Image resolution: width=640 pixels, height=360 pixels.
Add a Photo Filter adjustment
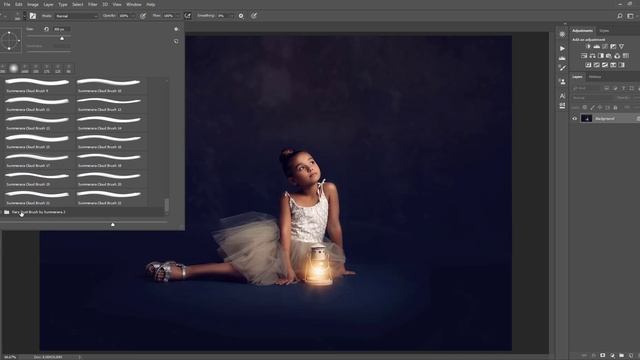[609, 56]
